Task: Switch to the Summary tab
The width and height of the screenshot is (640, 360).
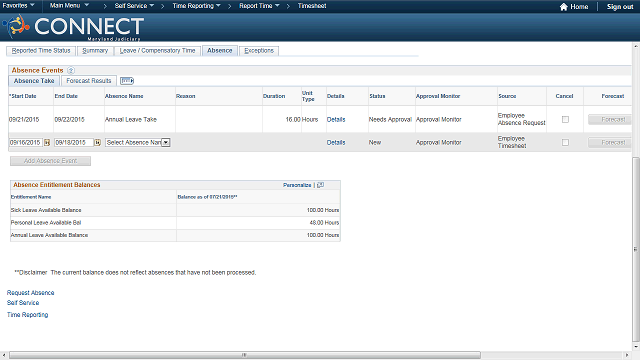Action: click(95, 51)
